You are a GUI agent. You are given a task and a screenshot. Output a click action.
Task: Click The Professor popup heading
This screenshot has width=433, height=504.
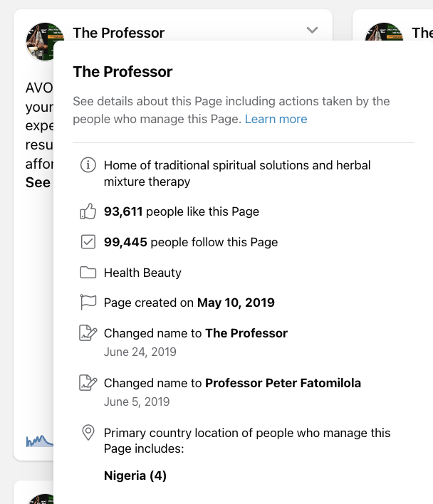[x=122, y=71]
